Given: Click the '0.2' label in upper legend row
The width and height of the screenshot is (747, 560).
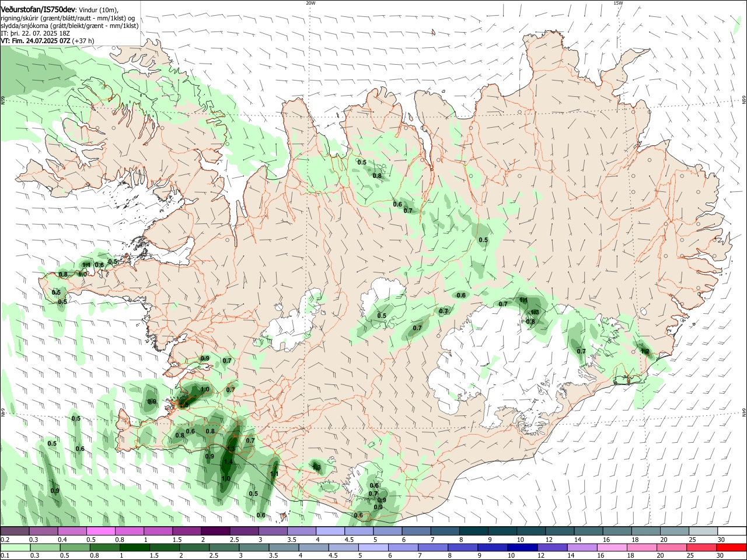Looking at the screenshot, I should pyautogui.click(x=5, y=540).
